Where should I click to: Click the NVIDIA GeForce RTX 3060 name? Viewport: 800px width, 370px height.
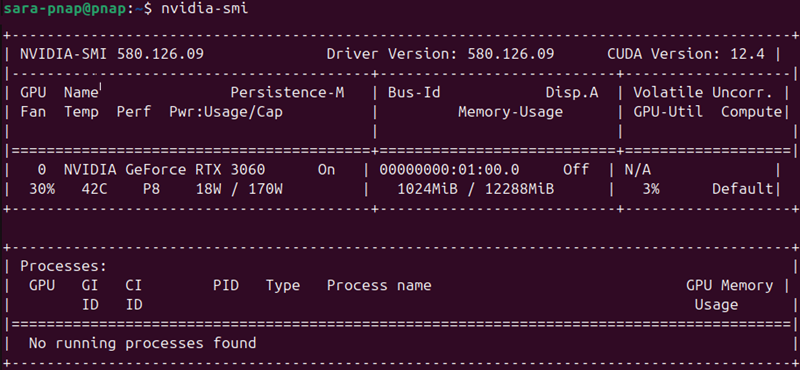164,169
